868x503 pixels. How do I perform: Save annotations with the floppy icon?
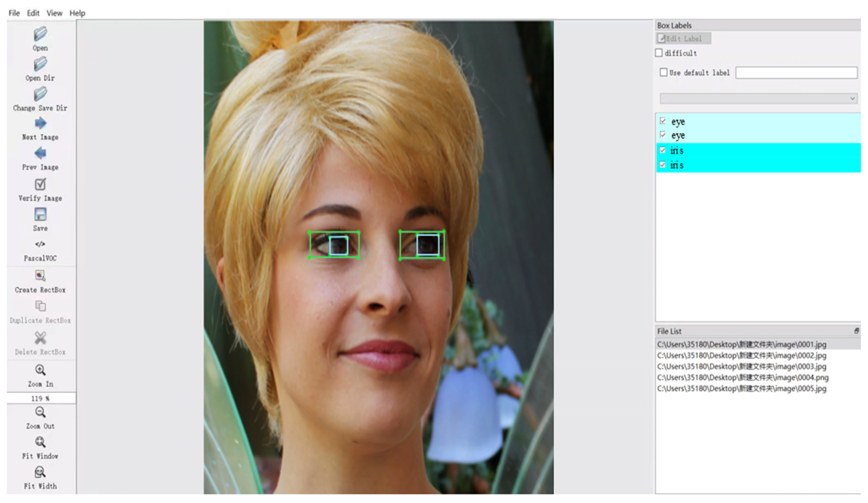click(x=40, y=215)
